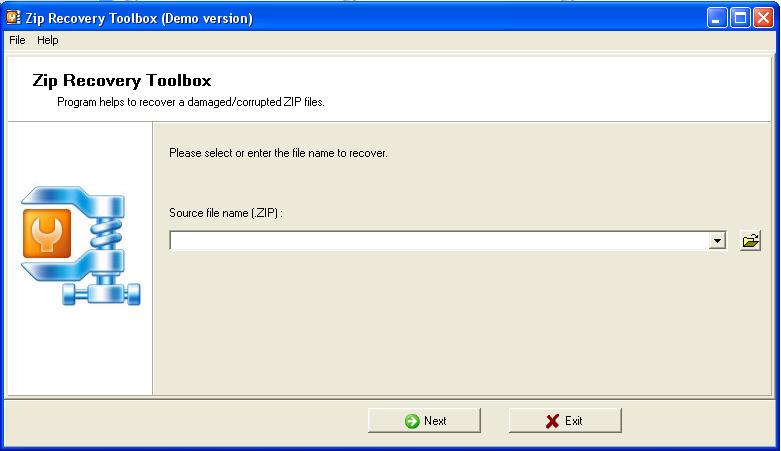Viewport: 781px width, 451px height.
Task: Minimize the Zip Recovery Toolbox window
Action: click(717, 18)
